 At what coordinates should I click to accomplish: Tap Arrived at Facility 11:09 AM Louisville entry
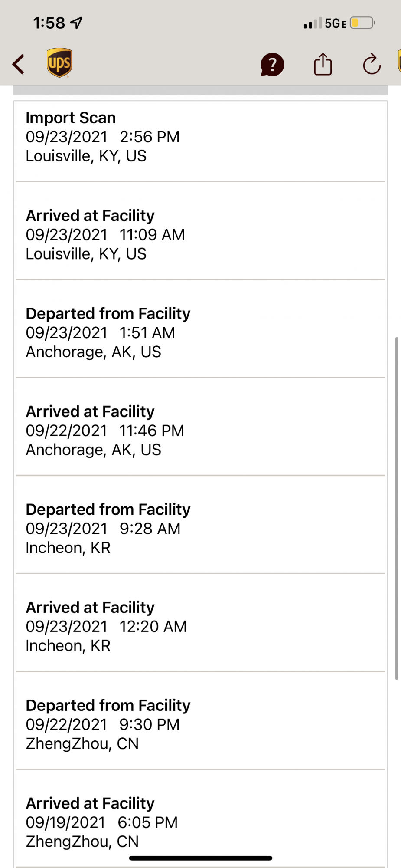coord(200,234)
